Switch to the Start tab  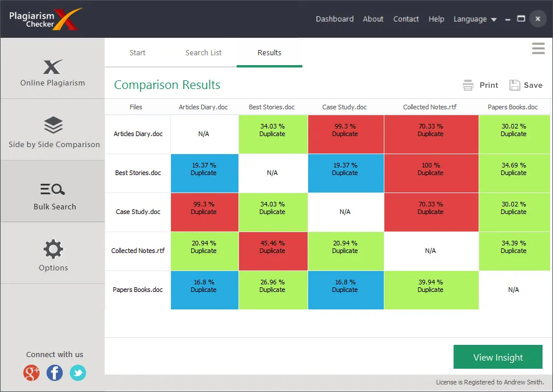click(137, 52)
